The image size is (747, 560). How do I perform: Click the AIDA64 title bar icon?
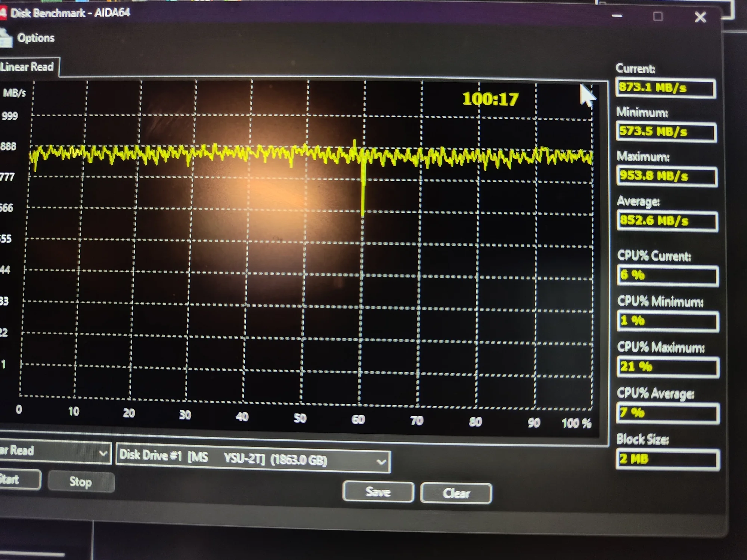[x=3, y=13]
